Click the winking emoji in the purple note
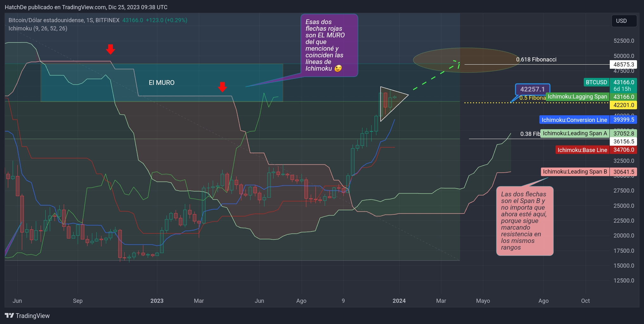Screen dimensions: 644x324 [338, 69]
